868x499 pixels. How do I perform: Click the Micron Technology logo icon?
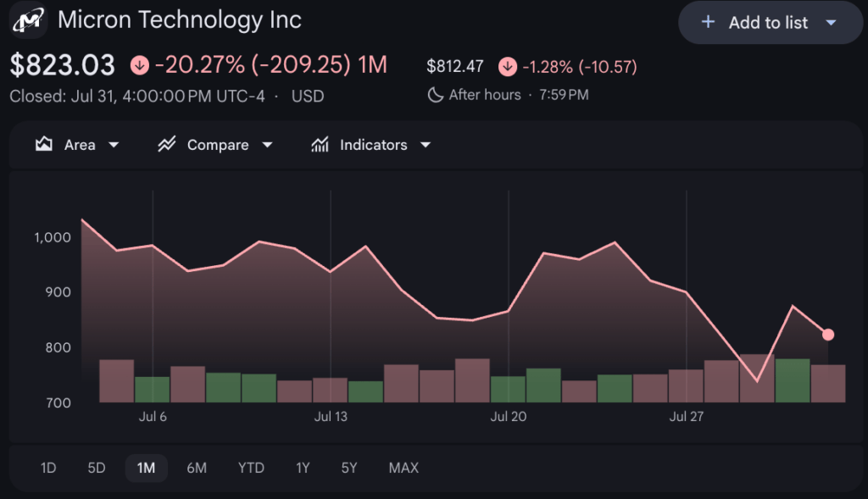pos(28,20)
